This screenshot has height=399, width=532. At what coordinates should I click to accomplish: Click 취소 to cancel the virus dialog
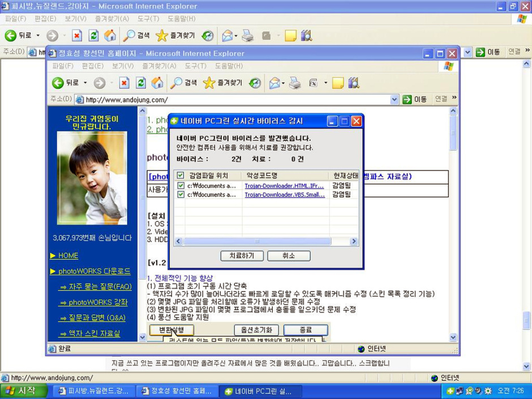click(289, 256)
